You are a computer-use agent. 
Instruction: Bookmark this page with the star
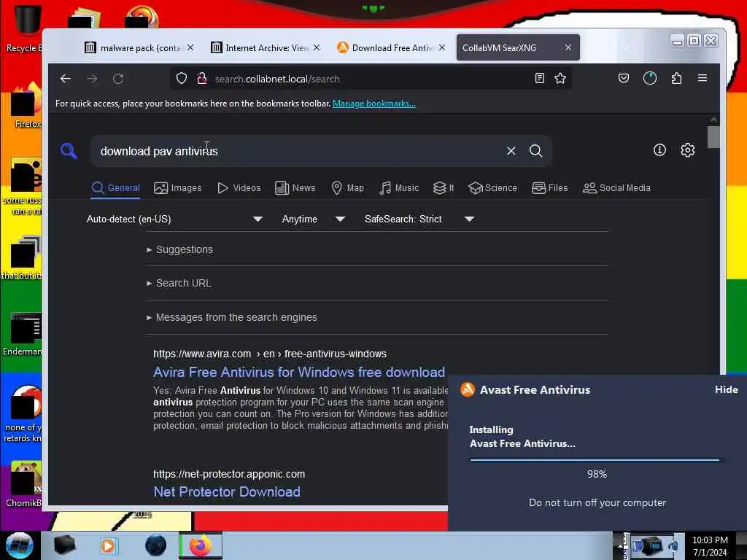click(x=560, y=79)
